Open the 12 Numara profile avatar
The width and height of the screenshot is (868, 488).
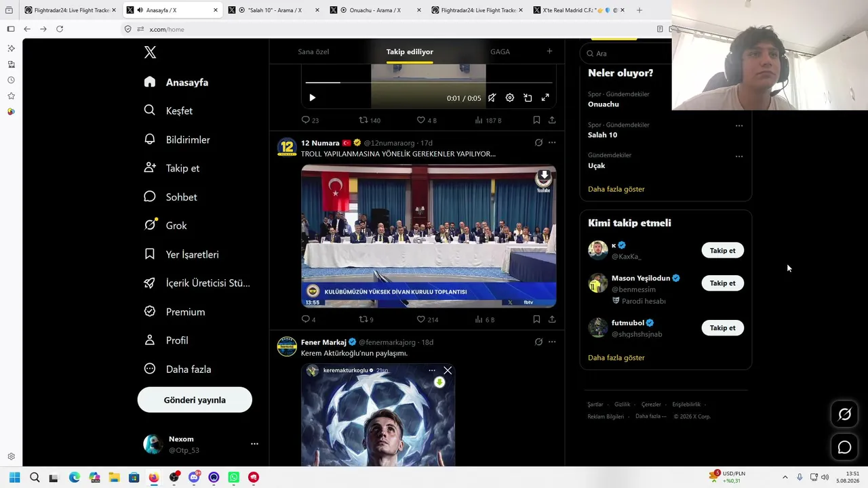[287, 147]
